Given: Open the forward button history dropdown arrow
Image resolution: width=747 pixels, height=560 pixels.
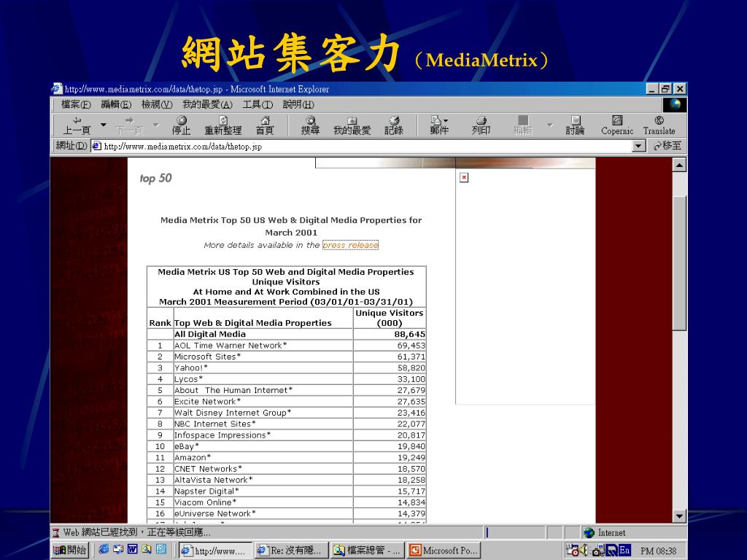Looking at the screenshot, I should coord(156,125).
